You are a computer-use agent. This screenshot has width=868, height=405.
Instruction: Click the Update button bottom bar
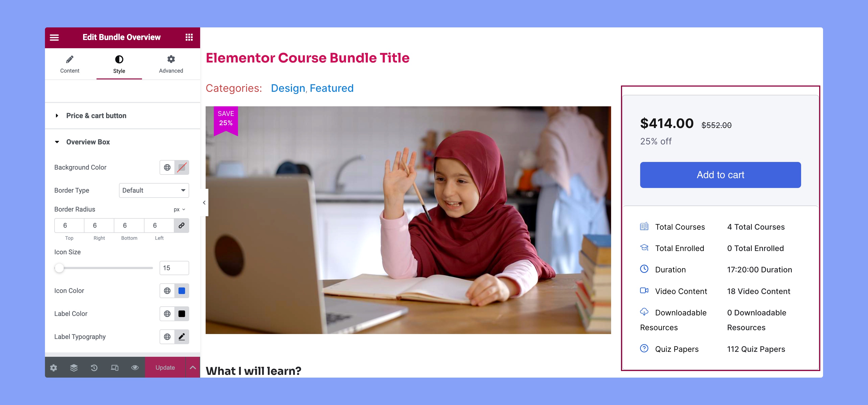(165, 367)
